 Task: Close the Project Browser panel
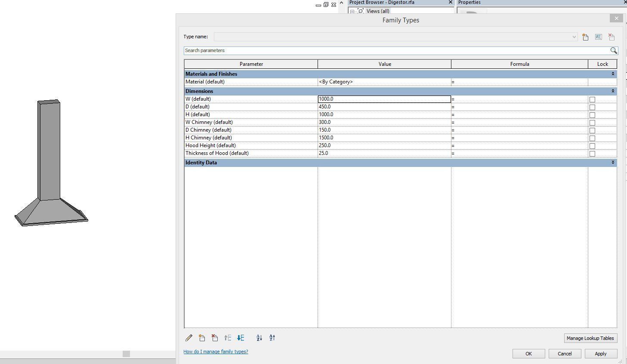[x=451, y=3]
